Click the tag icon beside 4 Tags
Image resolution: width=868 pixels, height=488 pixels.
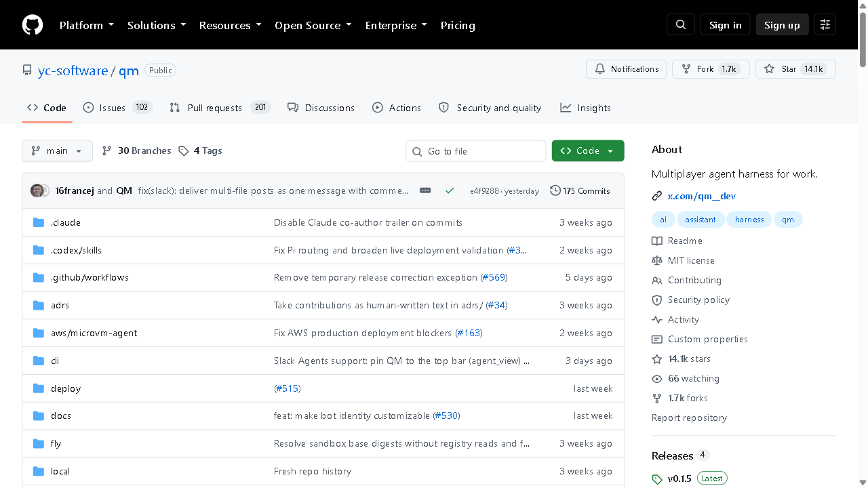point(183,150)
